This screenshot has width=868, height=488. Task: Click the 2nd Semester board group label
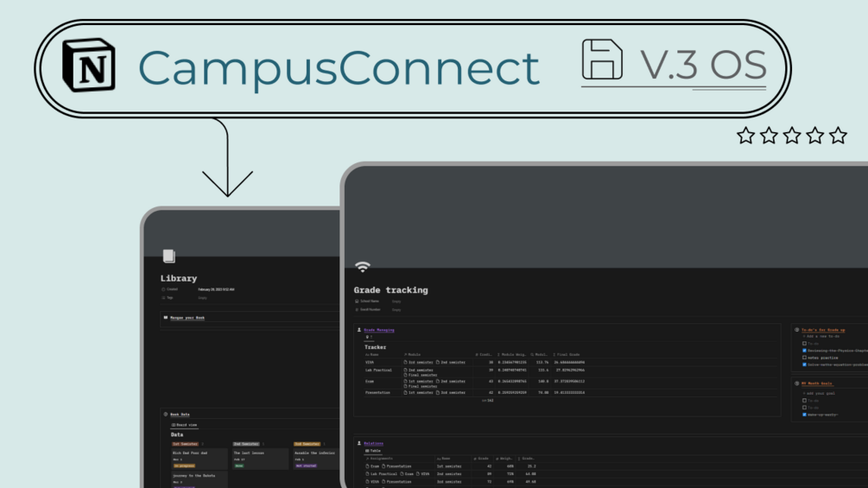(246, 444)
